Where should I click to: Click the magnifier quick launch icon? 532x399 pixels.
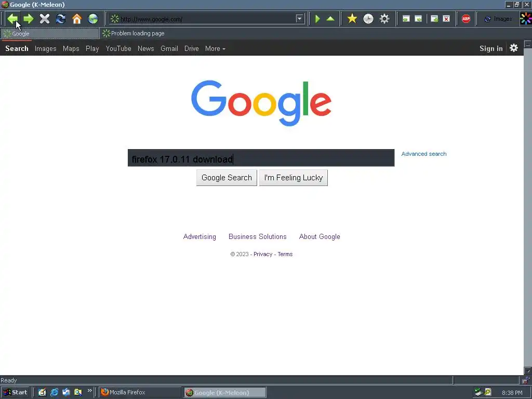[78, 392]
